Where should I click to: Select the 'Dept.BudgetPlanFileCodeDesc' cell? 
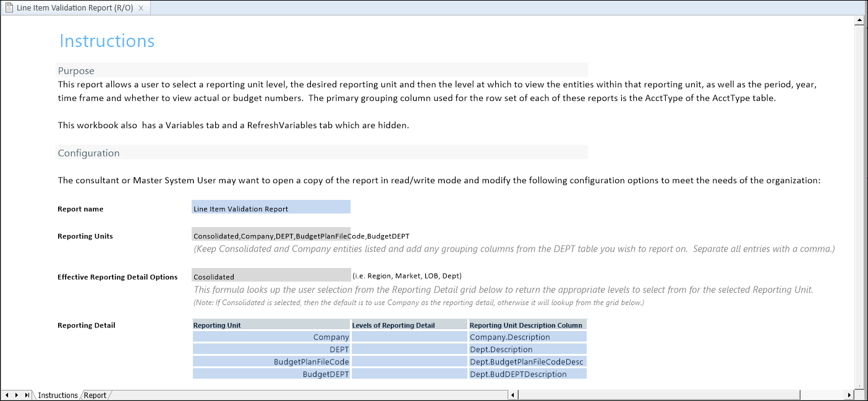click(x=528, y=362)
